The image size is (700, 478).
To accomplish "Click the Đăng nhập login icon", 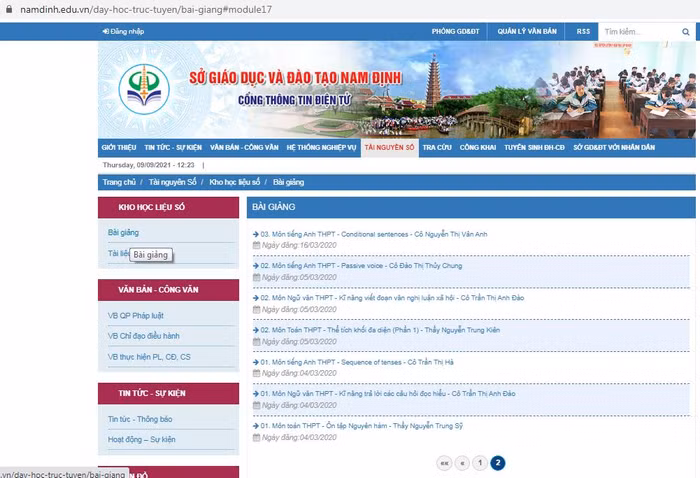I will pyautogui.click(x=106, y=32).
